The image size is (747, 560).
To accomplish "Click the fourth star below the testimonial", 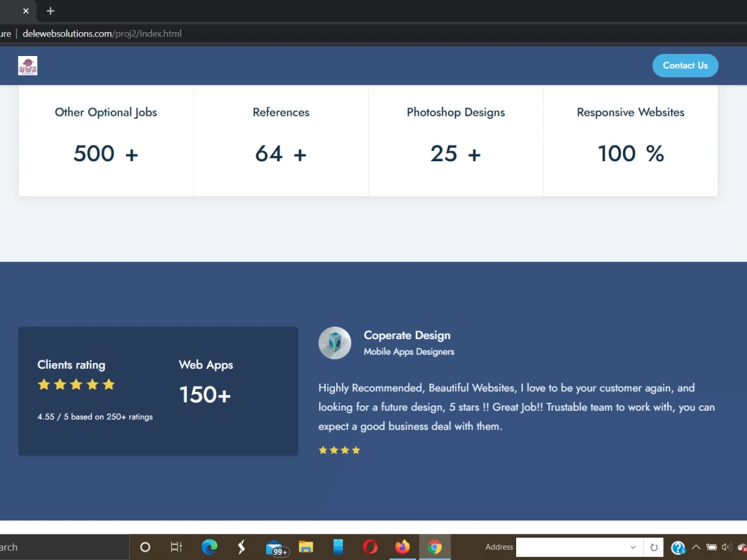I will 356,450.
